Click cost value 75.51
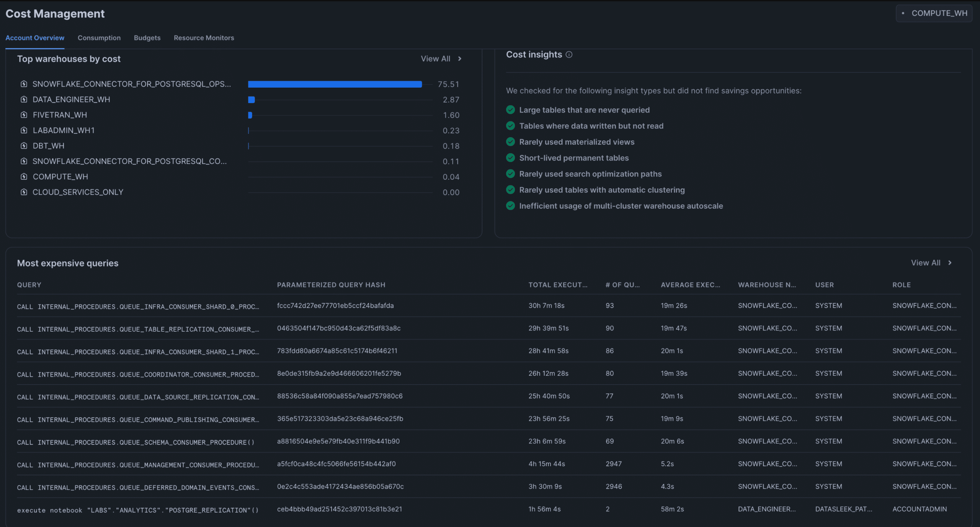The height and width of the screenshot is (527, 980). click(x=448, y=84)
